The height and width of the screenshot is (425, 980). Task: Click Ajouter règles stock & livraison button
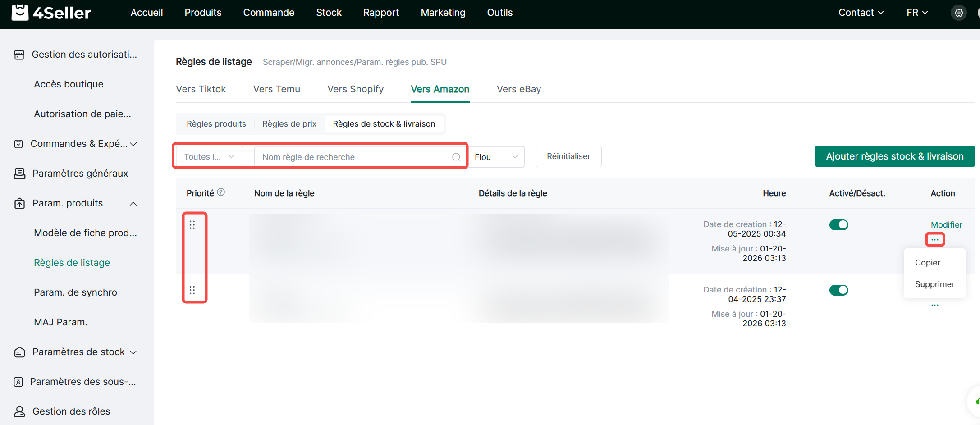coord(894,156)
